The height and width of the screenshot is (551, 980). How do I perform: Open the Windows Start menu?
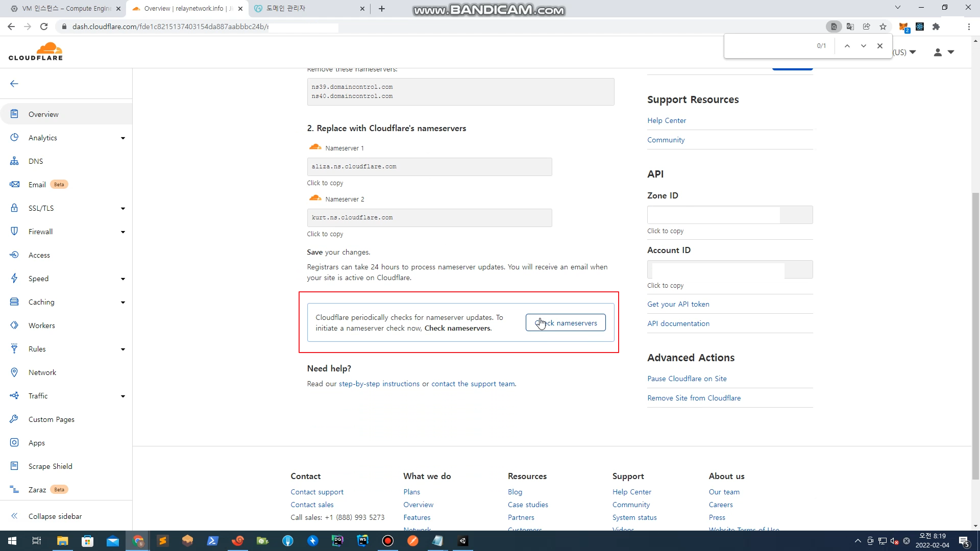coord(12,541)
